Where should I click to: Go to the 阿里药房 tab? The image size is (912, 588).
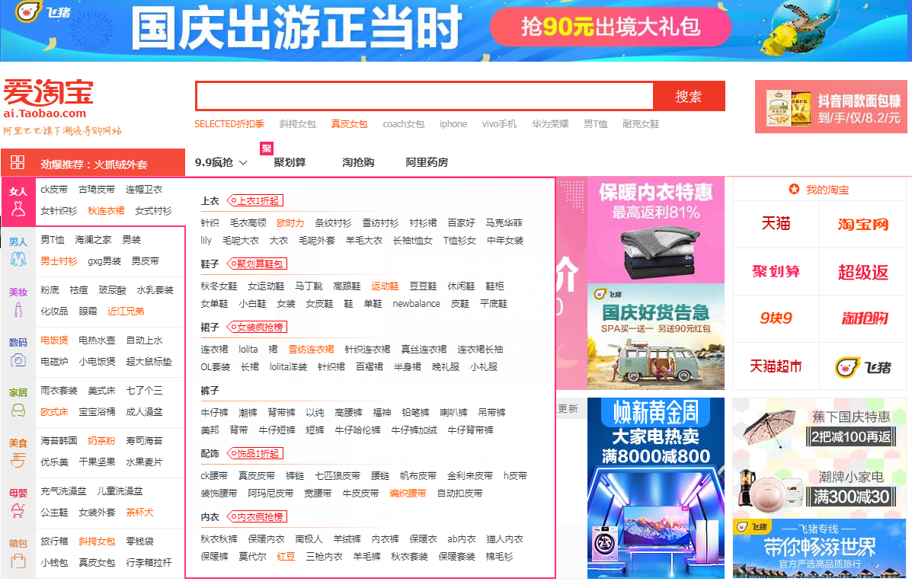pyautogui.click(x=427, y=162)
